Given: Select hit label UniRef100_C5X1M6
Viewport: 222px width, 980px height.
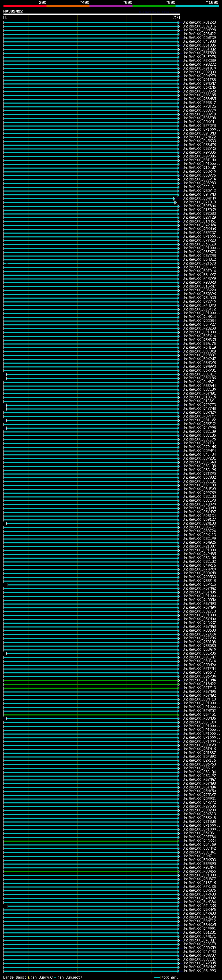Looking at the screenshot, I should pyautogui.click(x=199, y=88).
